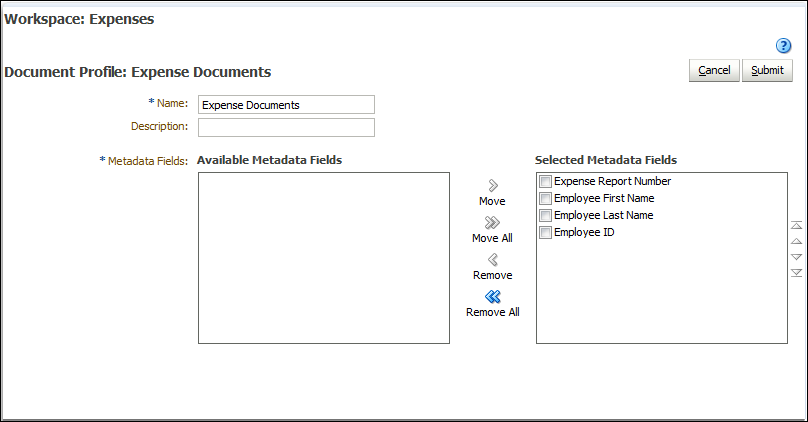Click the Remove All blue double arrow icon
This screenshot has height=422, width=808.
[x=493, y=297]
